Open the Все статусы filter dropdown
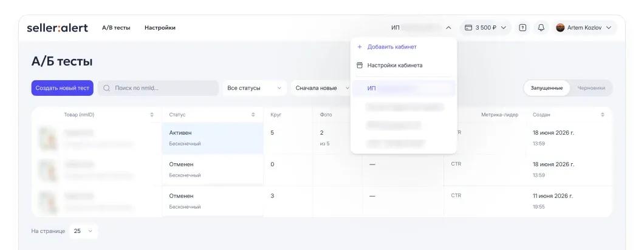The height and width of the screenshot is (250, 644). point(255,88)
